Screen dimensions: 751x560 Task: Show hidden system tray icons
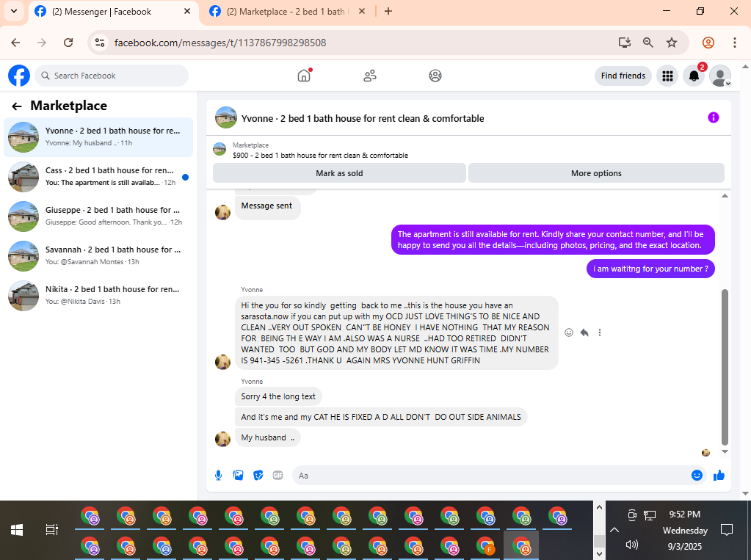(614, 530)
